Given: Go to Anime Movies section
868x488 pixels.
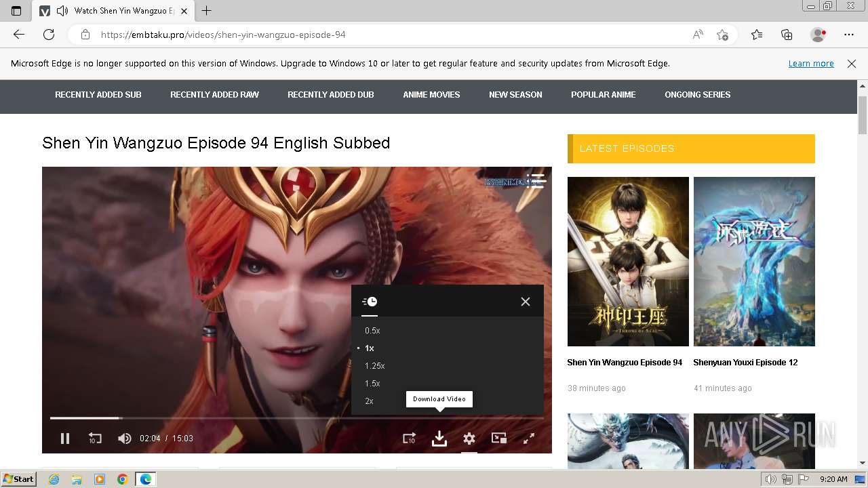Looking at the screenshot, I should click(x=431, y=95).
